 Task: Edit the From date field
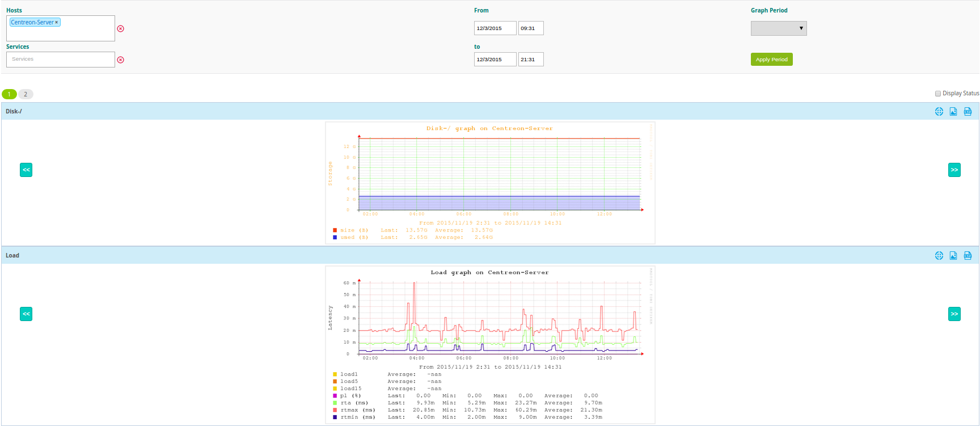tap(495, 28)
